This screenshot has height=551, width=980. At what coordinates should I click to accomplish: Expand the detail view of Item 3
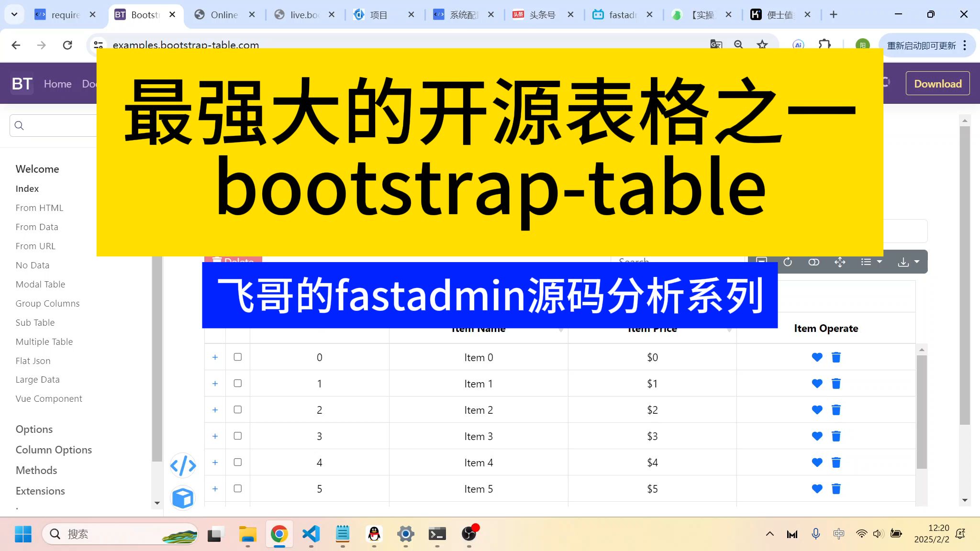click(215, 436)
